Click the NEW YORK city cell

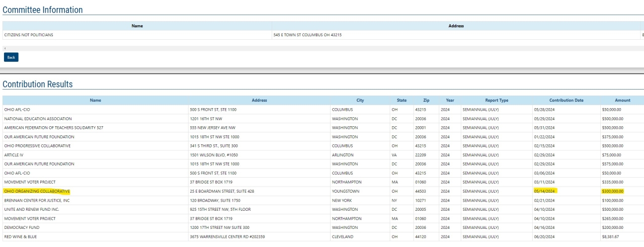click(x=342, y=200)
